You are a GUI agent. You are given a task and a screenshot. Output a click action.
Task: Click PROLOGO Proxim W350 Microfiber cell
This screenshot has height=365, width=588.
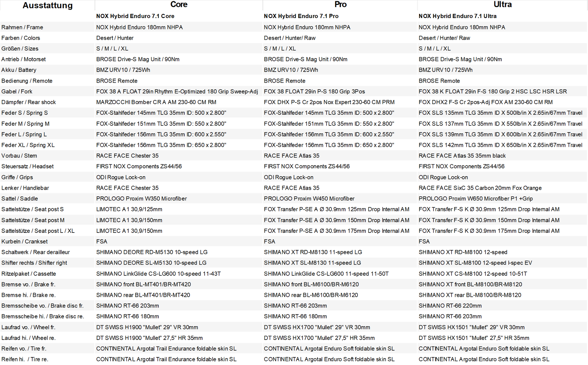click(x=141, y=199)
